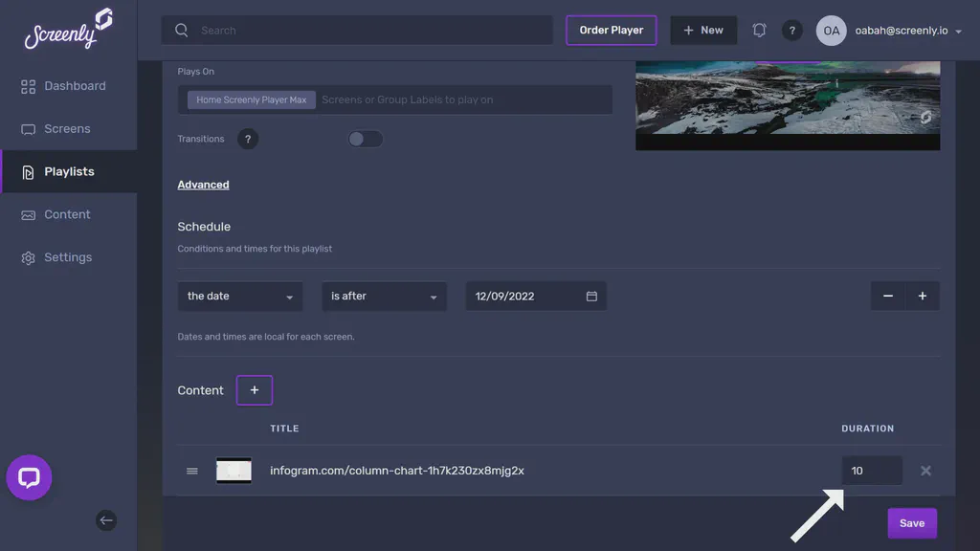980x551 pixels.
Task: Open the Advanced settings link
Action: (203, 184)
